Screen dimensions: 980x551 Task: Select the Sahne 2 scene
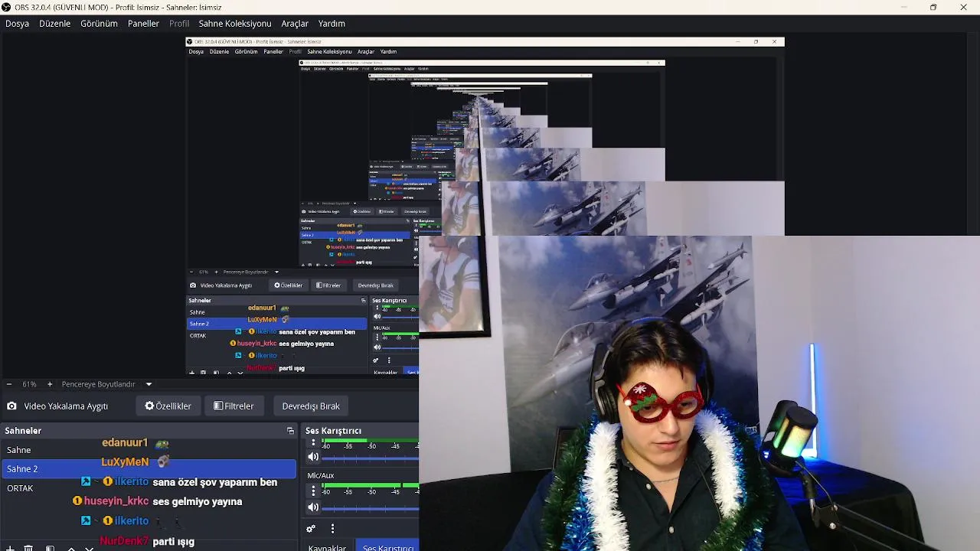click(149, 468)
